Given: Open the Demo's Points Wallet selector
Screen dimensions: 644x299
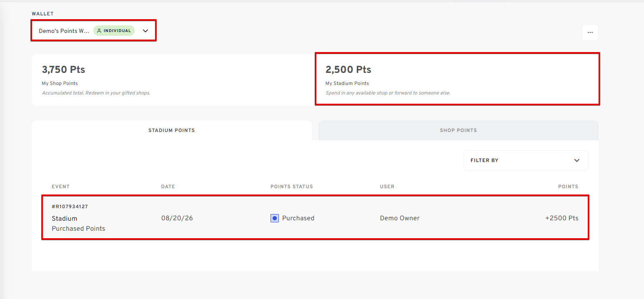Looking at the screenshot, I should point(94,30).
